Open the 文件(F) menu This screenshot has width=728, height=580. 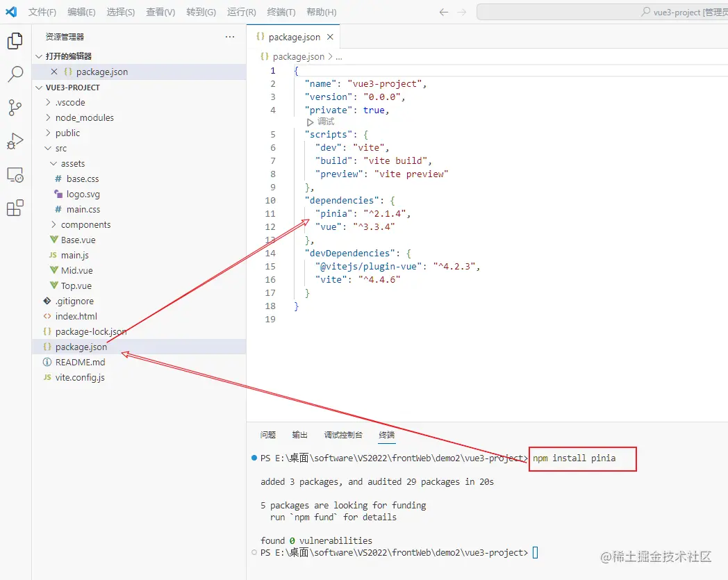[42, 12]
